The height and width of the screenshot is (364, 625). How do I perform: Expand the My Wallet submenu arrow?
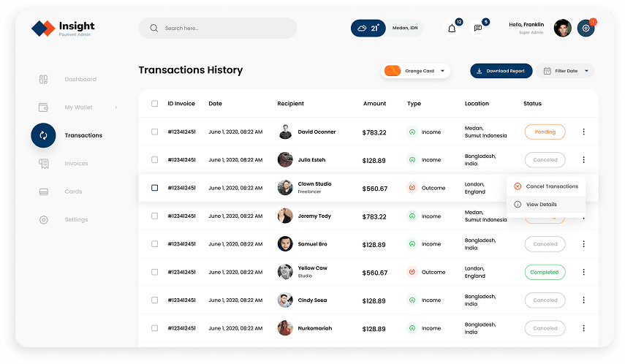116,107
